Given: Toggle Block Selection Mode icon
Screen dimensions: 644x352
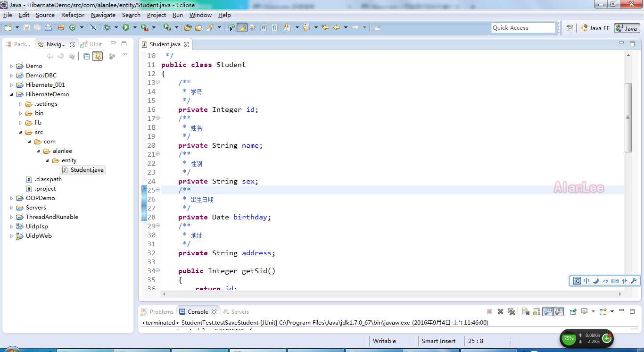Looking at the screenshot, I should point(264,28).
